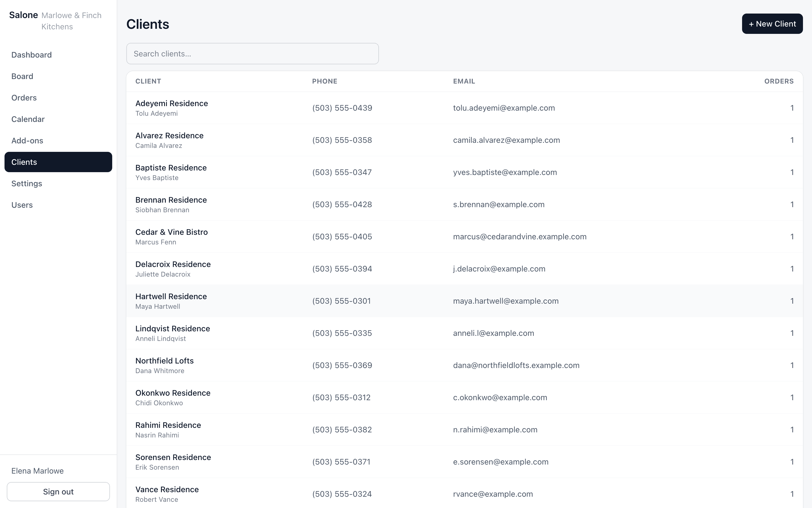The height and width of the screenshot is (508, 812).
Task: Go to Board in the sidebar
Action: [x=58, y=76]
